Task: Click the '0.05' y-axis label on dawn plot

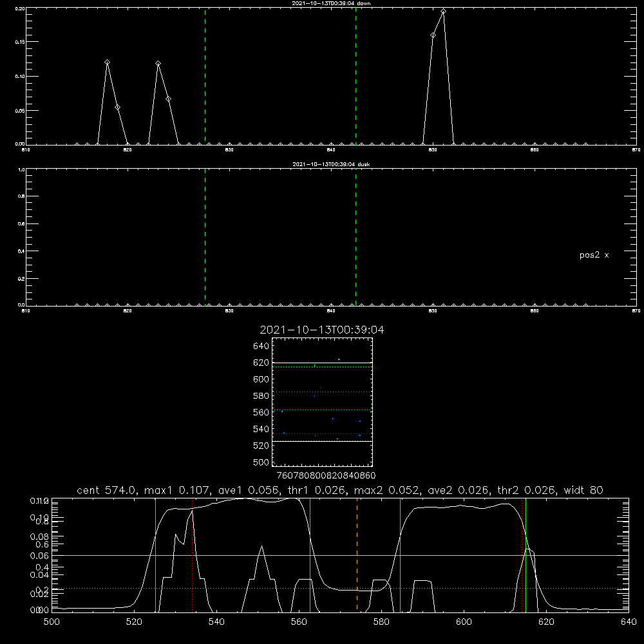Action: [20, 111]
